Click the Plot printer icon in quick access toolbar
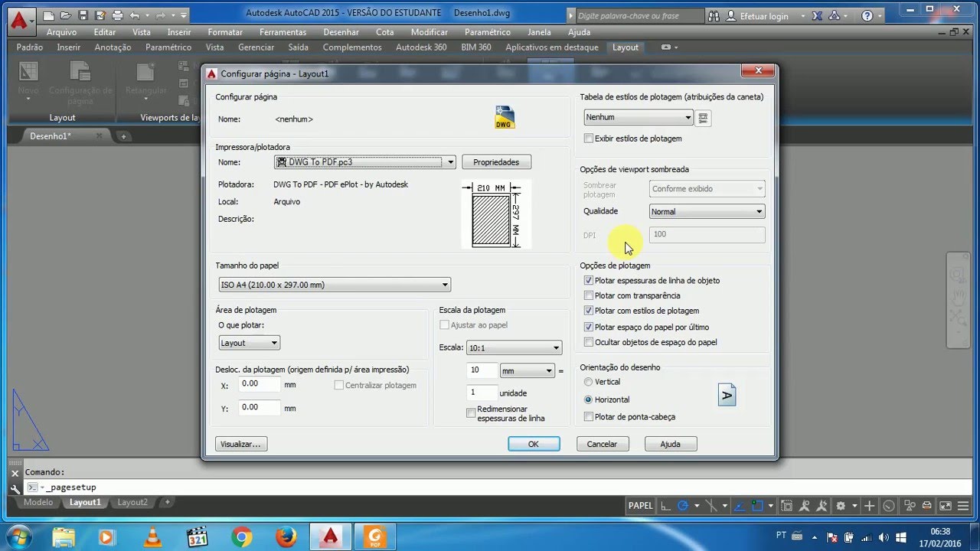Image resolution: width=980 pixels, height=551 pixels. [117, 15]
